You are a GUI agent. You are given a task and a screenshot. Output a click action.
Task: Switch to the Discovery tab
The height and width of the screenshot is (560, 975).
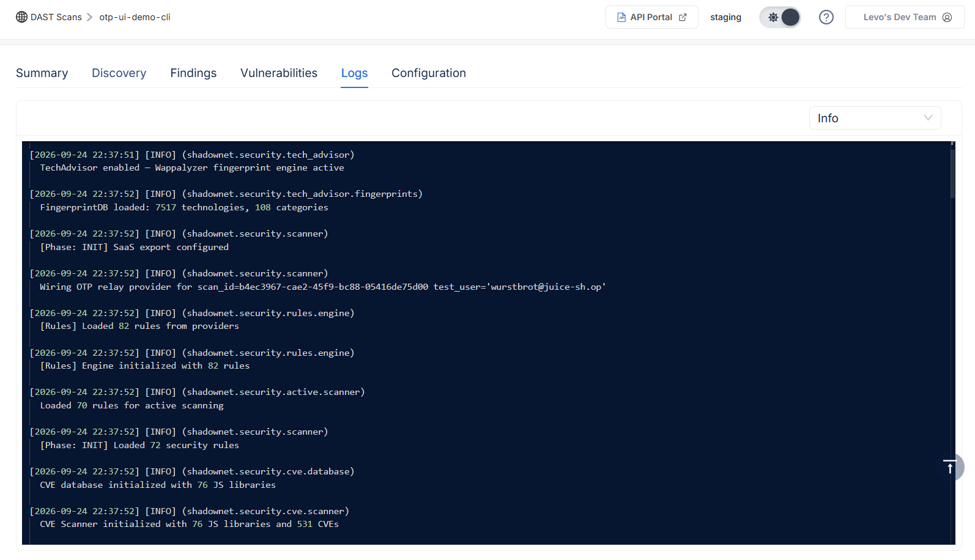click(119, 73)
